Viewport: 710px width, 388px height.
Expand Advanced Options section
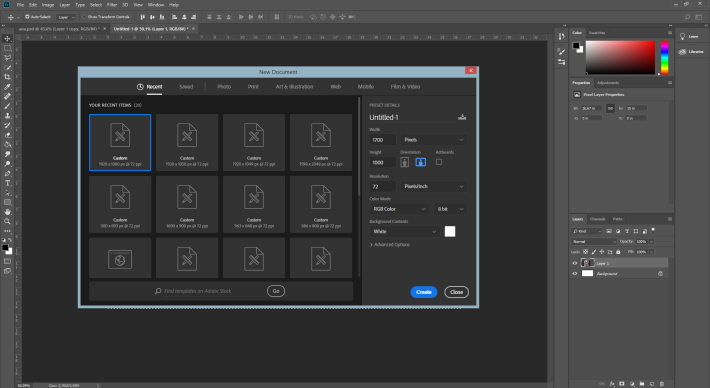[x=390, y=244]
